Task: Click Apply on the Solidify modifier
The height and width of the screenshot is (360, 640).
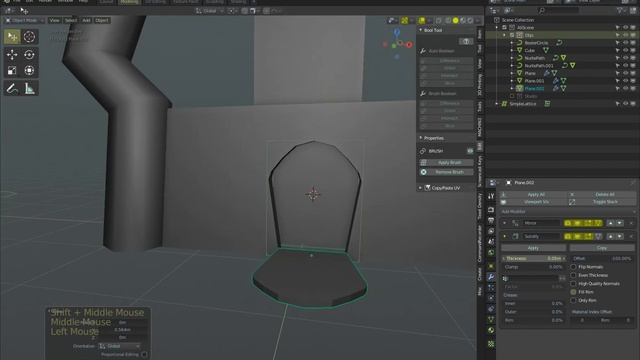Action: tap(533, 248)
